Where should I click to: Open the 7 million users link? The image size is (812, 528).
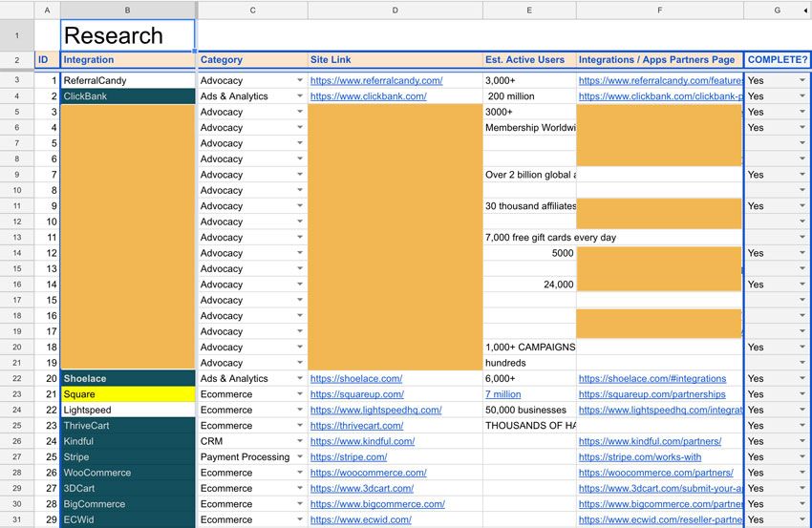502,394
